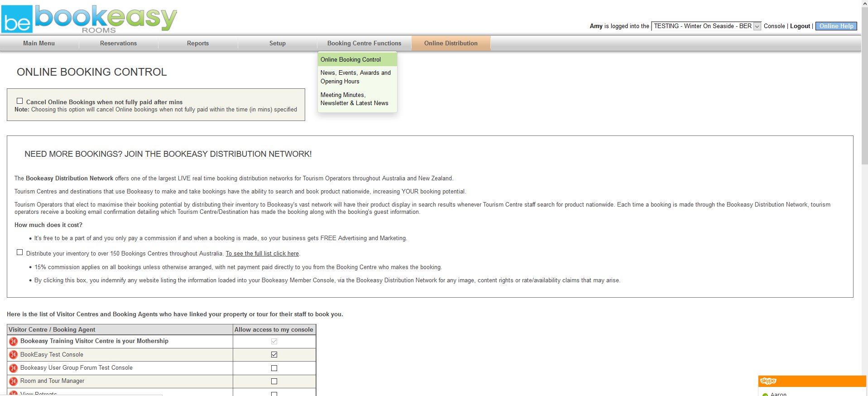868x396 pixels.
Task: Click 'Room and Tour Manager' row text
Action: [x=52, y=381]
